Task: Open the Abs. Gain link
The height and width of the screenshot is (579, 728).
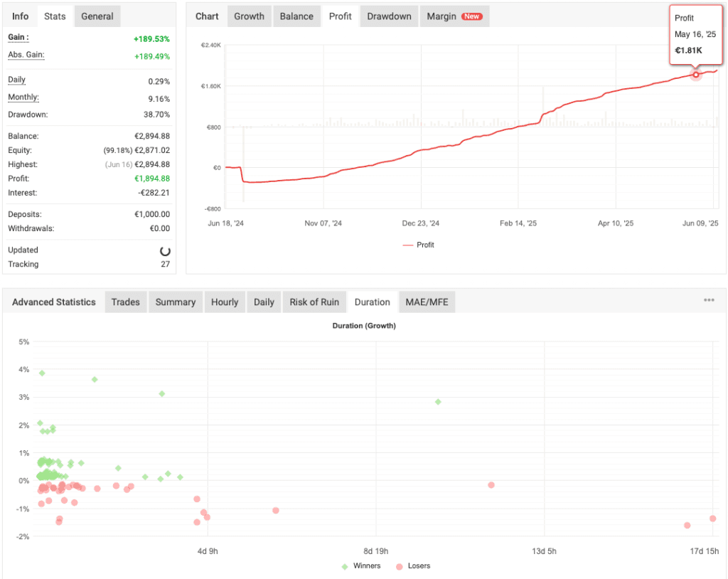Action: (26, 55)
